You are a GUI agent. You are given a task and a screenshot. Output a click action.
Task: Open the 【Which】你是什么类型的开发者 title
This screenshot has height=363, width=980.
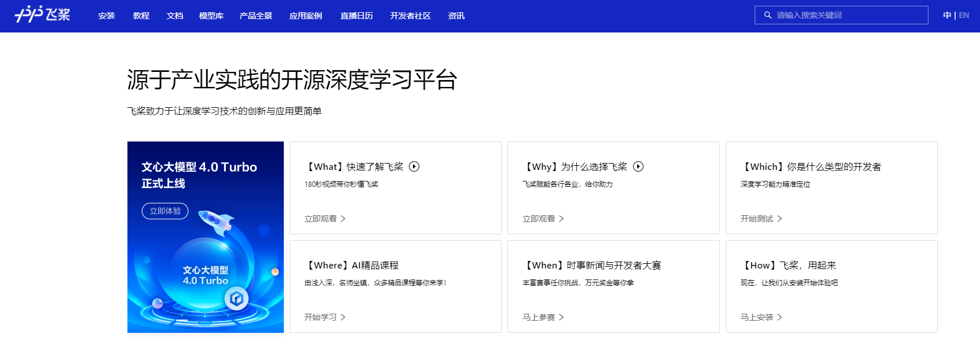tap(811, 167)
